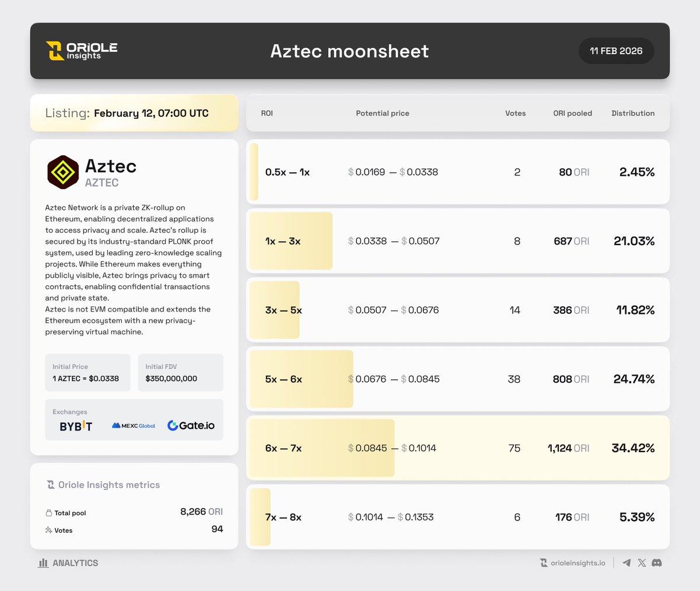Select the 0.5x — 1x ROI row
Screen dimensions: 700x591
point(458,172)
